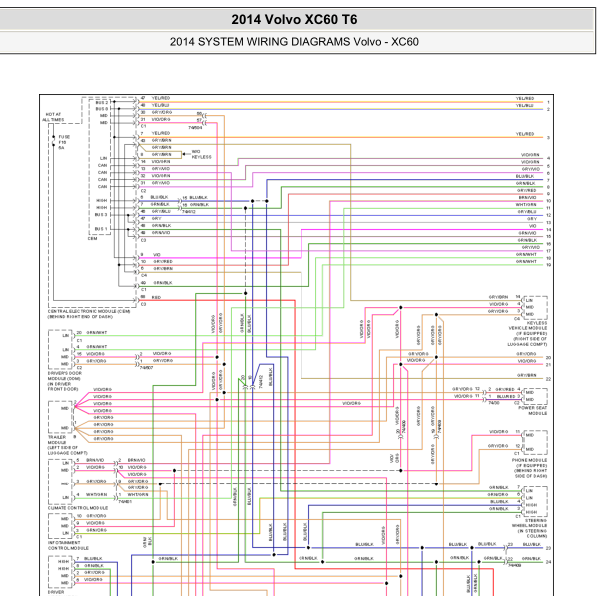Click the "FUSE F10 5A" label
The image size is (599, 596).
[x=64, y=142]
